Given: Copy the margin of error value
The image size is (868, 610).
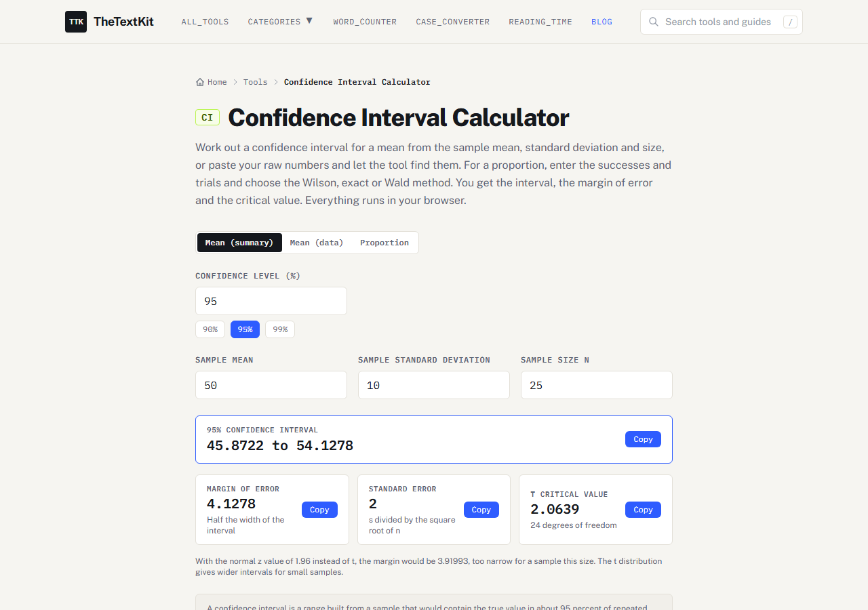Looking at the screenshot, I should pyautogui.click(x=319, y=510).
